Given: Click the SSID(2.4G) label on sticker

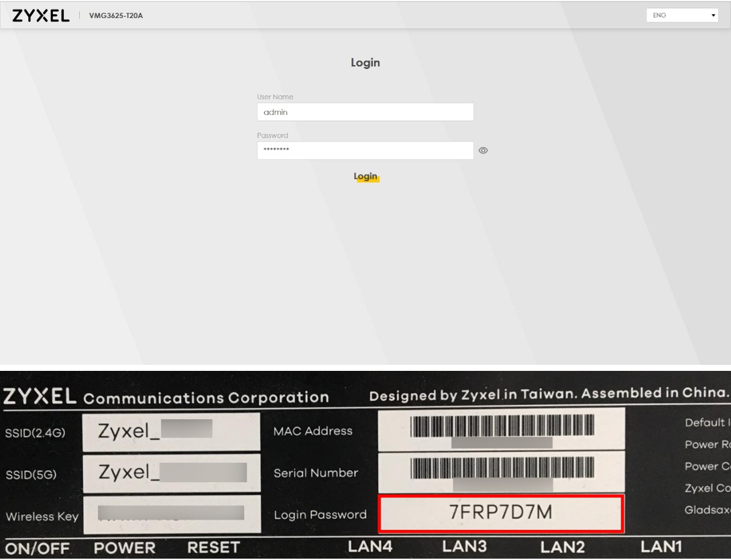Looking at the screenshot, I should coord(36,433).
